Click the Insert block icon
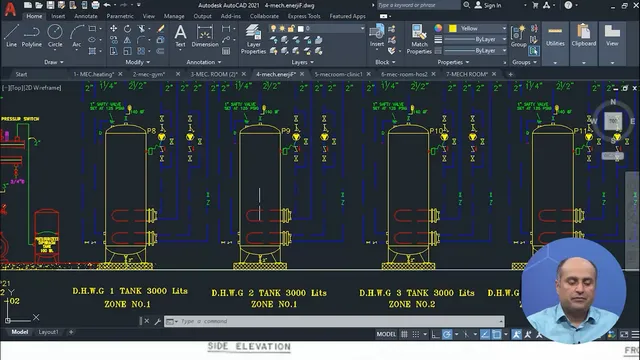The width and height of the screenshot is (640, 360). point(376,36)
